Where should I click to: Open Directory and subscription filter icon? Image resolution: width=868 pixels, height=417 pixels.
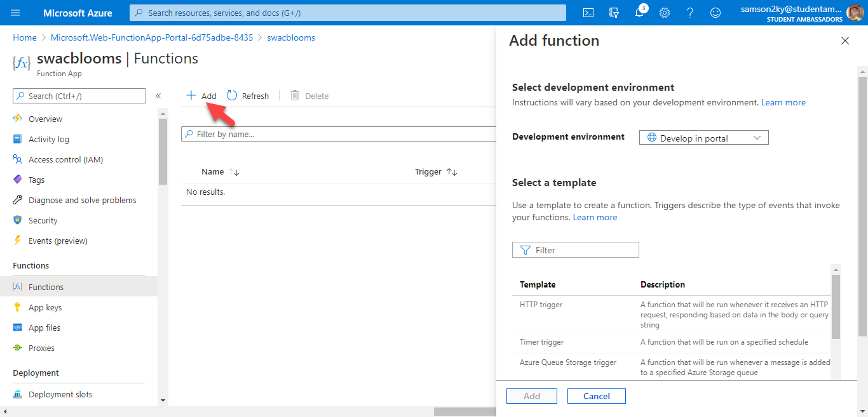[614, 13]
